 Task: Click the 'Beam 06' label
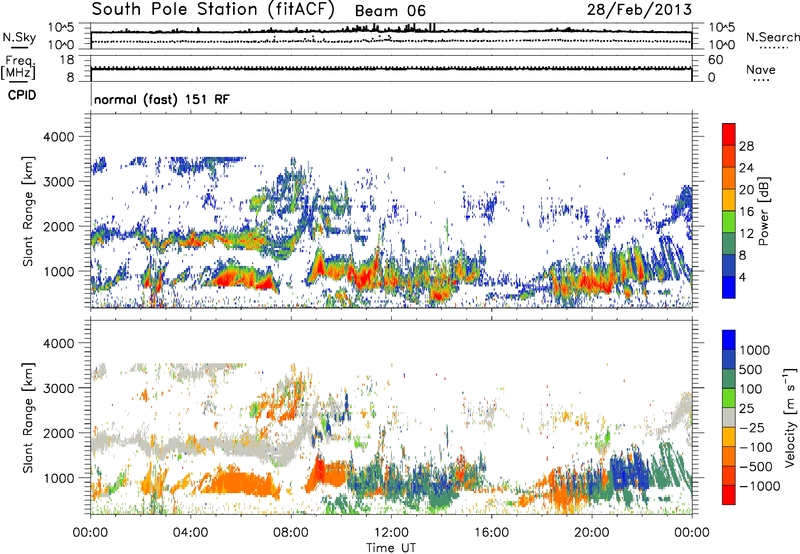pos(390,11)
